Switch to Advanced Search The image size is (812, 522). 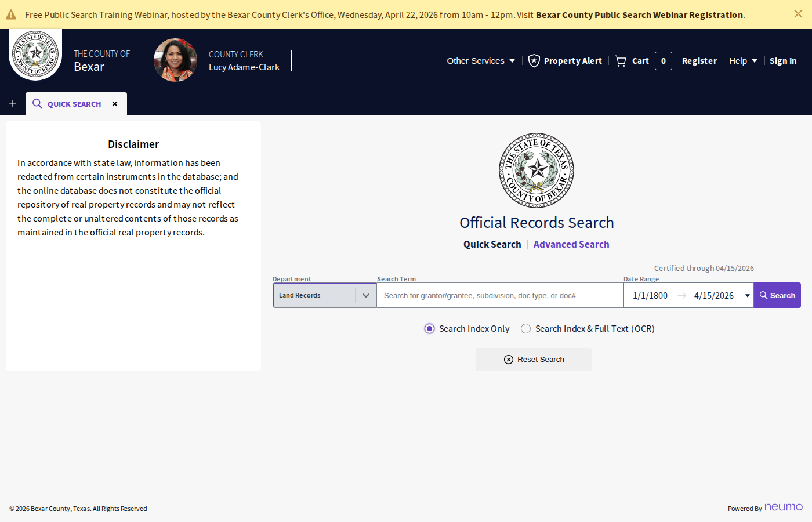pyautogui.click(x=571, y=244)
